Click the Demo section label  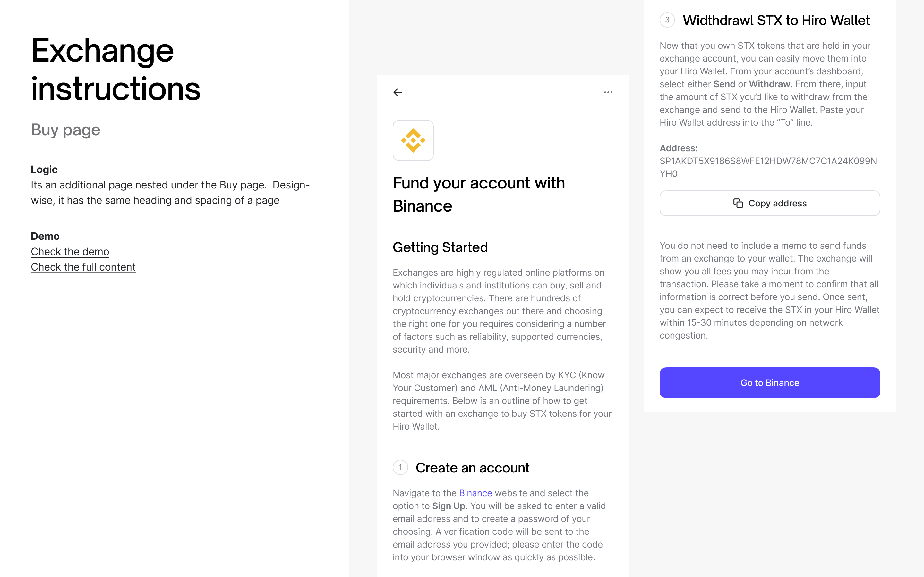[x=45, y=236]
